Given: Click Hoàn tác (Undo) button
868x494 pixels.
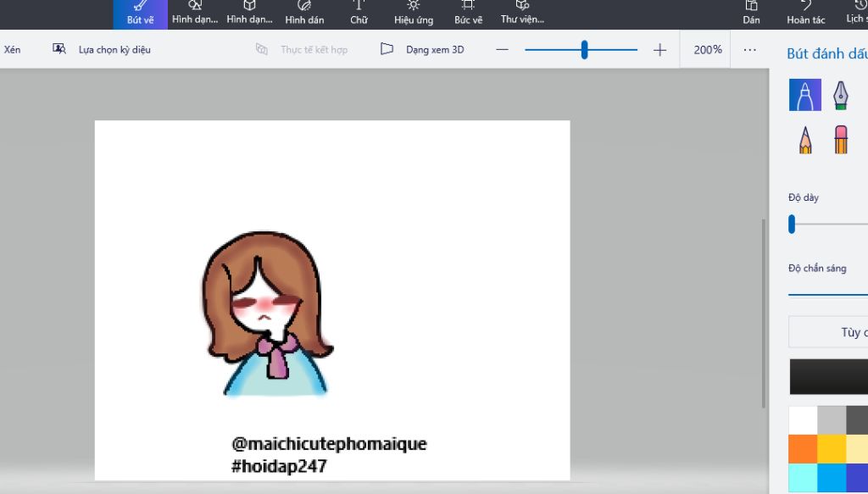Looking at the screenshot, I should 806,14.
